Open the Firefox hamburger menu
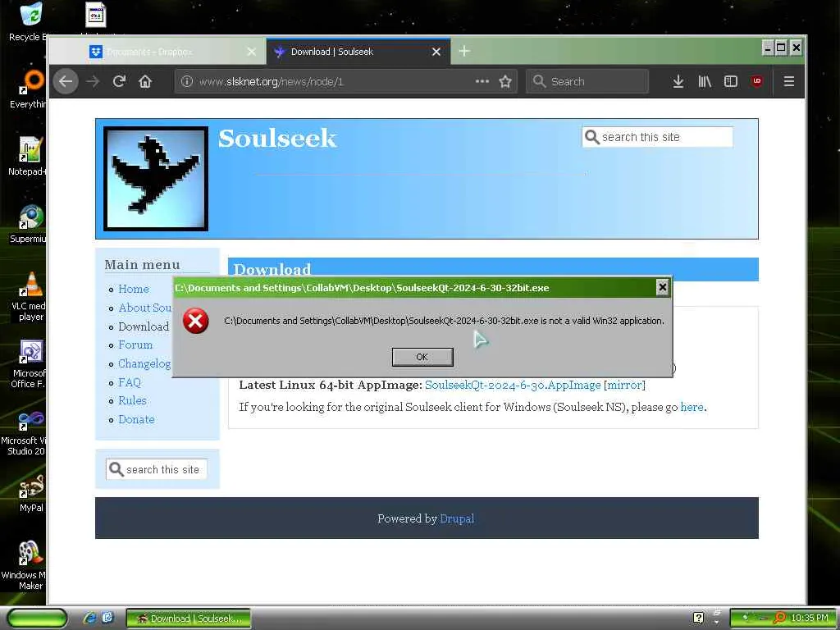Viewport: 840px width, 630px height. click(x=788, y=81)
